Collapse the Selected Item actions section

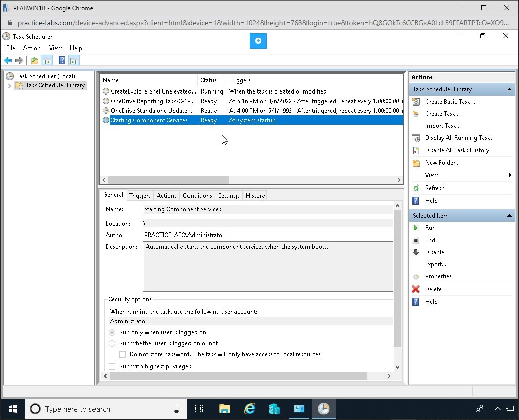point(510,216)
